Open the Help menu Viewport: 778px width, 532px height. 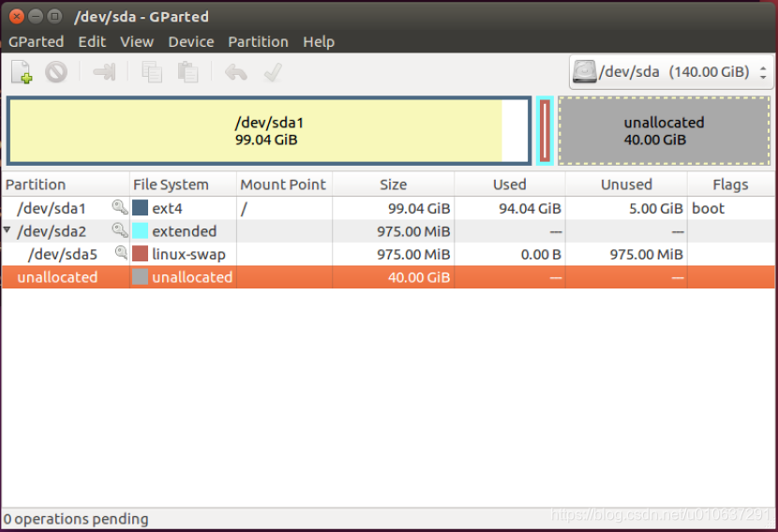point(319,41)
